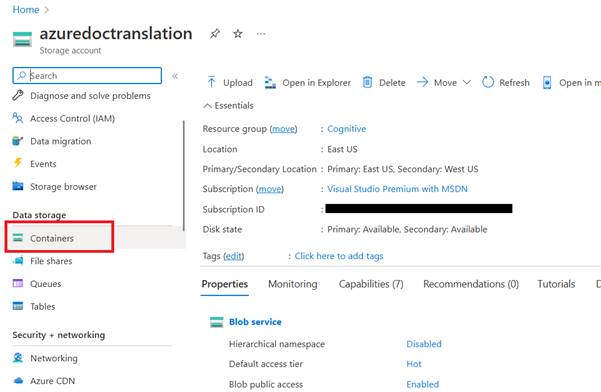This screenshot has height=392, width=601.
Task: Click Enabled value for Blob public access
Action: (423, 384)
